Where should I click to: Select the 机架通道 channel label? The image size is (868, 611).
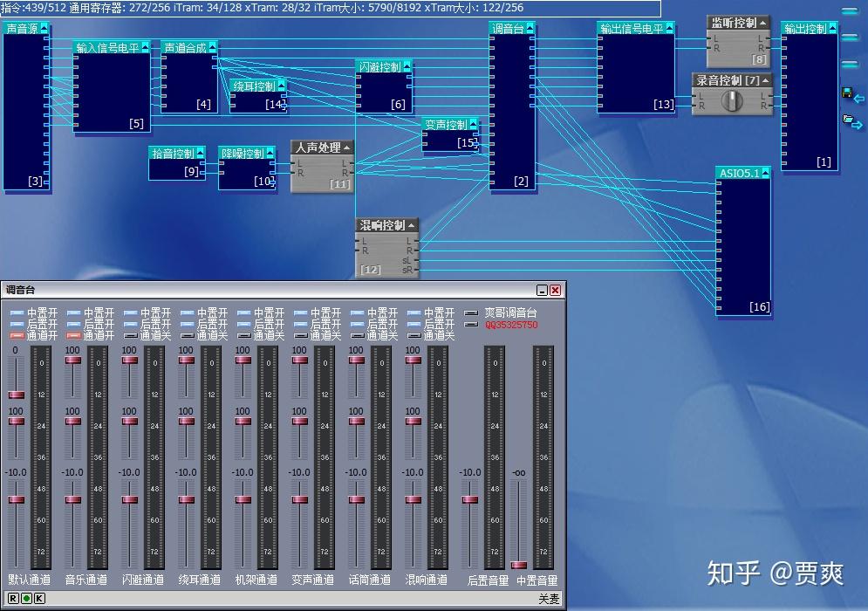[x=256, y=578]
